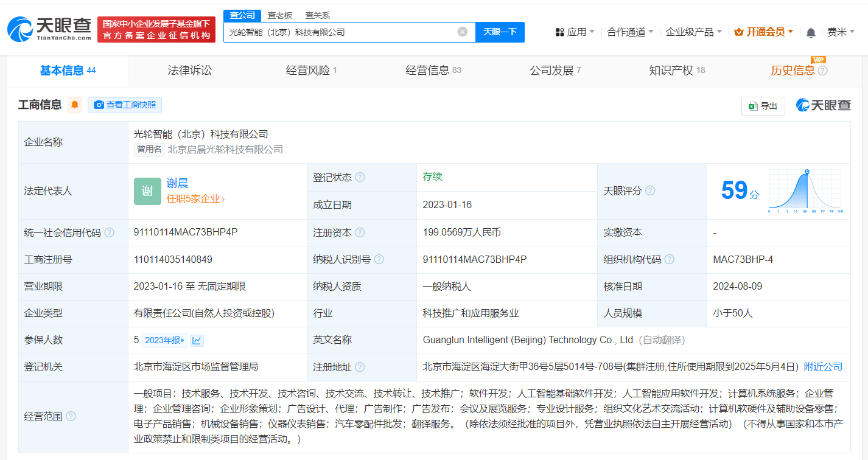Image resolution: width=868 pixels, height=460 pixels.
Task: Click the help icon beside 天眼评分
Action: pyautogui.click(x=650, y=190)
